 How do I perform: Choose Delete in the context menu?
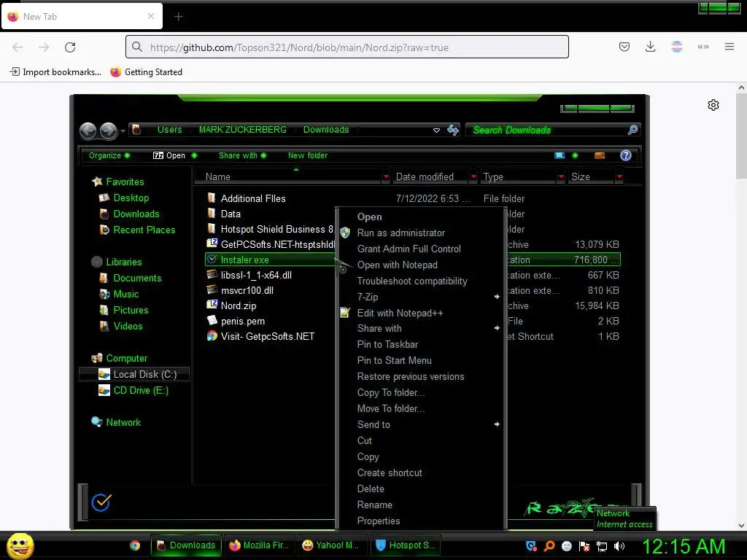pos(370,489)
